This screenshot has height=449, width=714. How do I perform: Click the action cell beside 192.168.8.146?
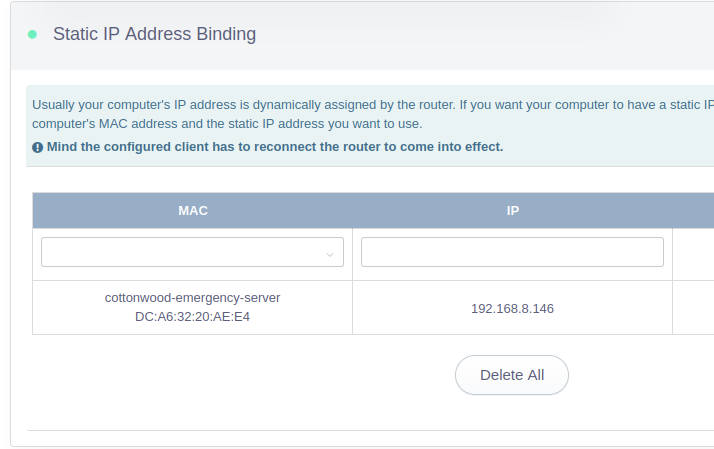(693, 308)
